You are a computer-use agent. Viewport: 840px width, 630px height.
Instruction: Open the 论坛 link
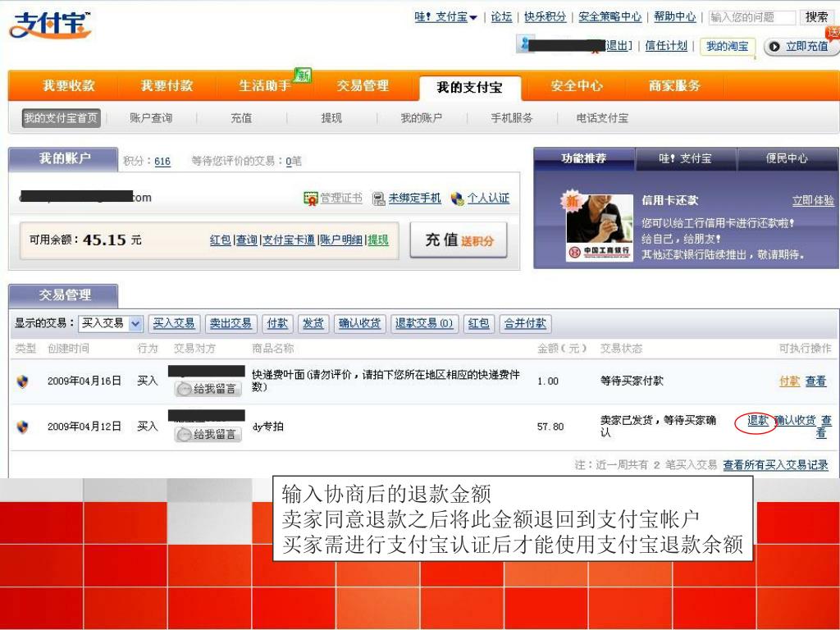tap(501, 16)
